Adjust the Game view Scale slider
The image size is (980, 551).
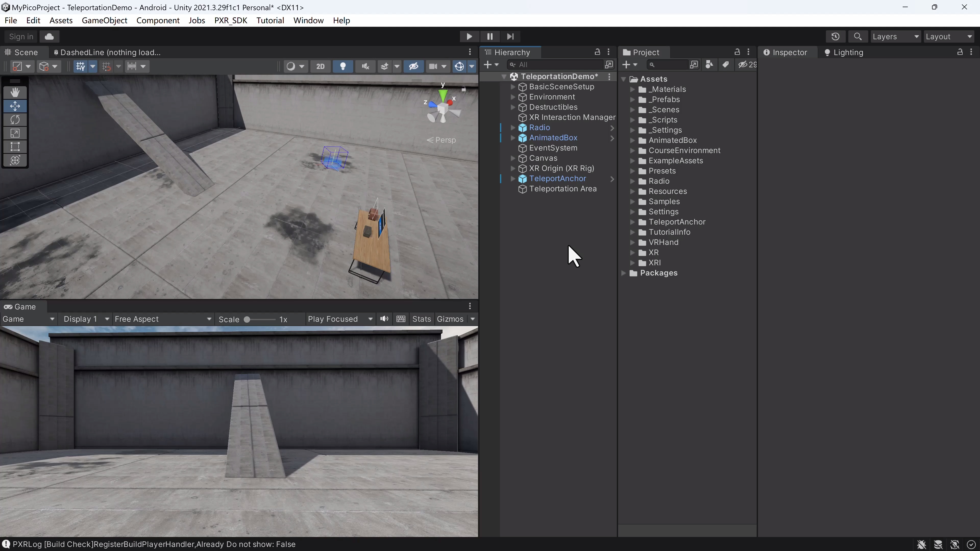click(247, 319)
